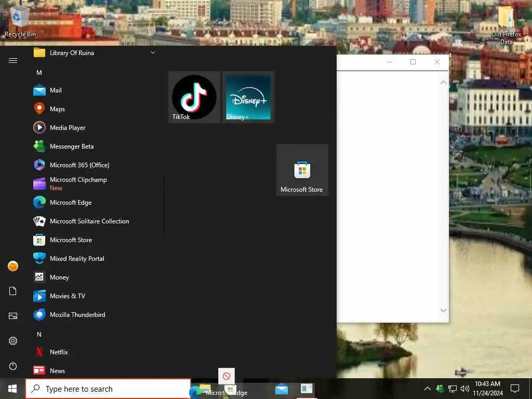Open the user account icon in Start
The height and width of the screenshot is (399, 532).
tap(13, 266)
